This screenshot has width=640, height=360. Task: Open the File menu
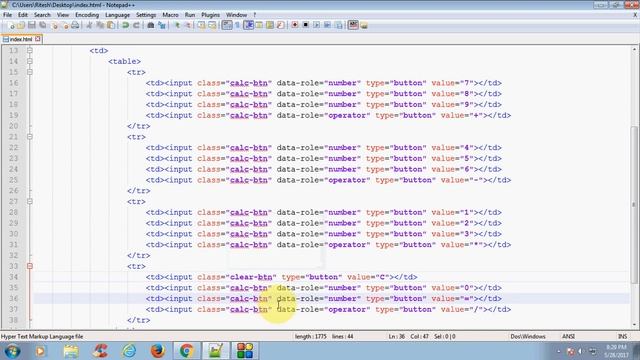[x=7, y=15]
